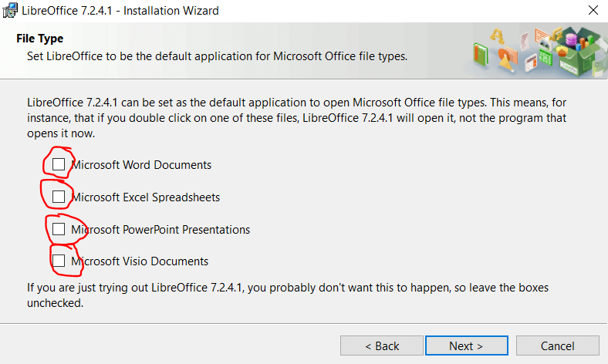Viewport: 608px width, 364px height.
Task: Tick the Microsoft PowerPoint Presentations checkbox
Action: click(x=59, y=229)
